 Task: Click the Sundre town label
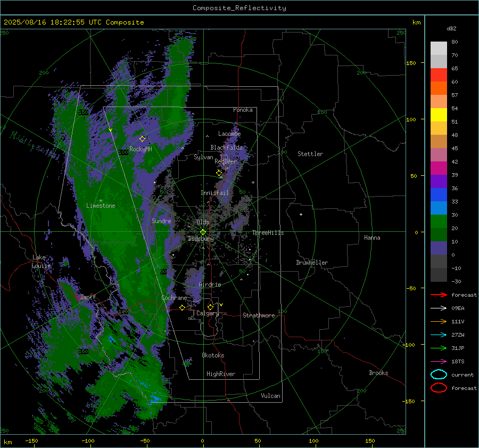click(x=161, y=221)
